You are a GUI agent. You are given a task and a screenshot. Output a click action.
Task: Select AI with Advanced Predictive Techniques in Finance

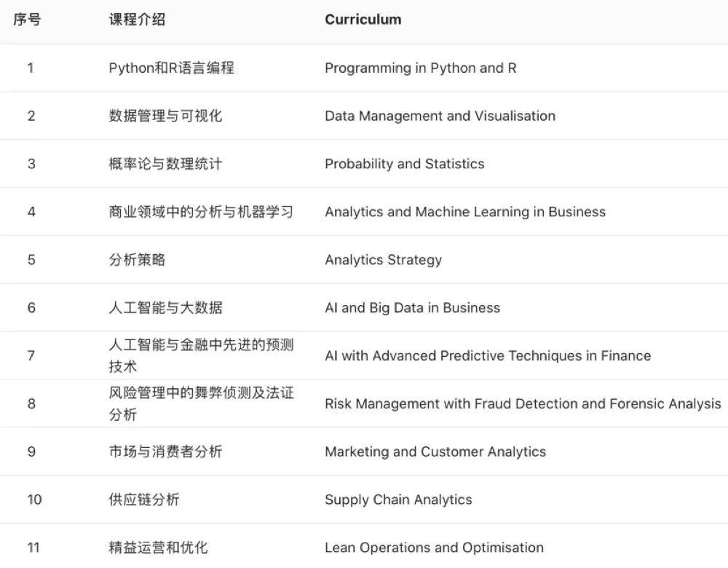coord(488,356)
